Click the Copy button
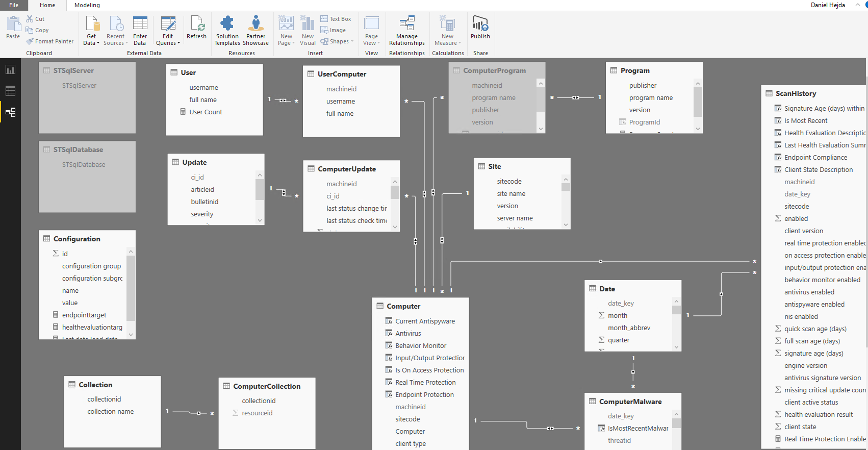Image resolution: width=868 pixels, height=450 pixels. 37,30
